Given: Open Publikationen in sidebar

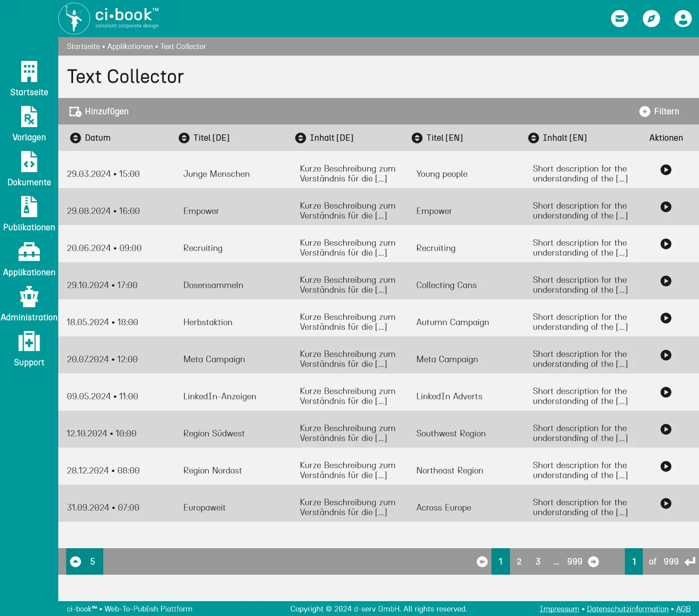Looking at the screenshot, I should coord(29,213).
